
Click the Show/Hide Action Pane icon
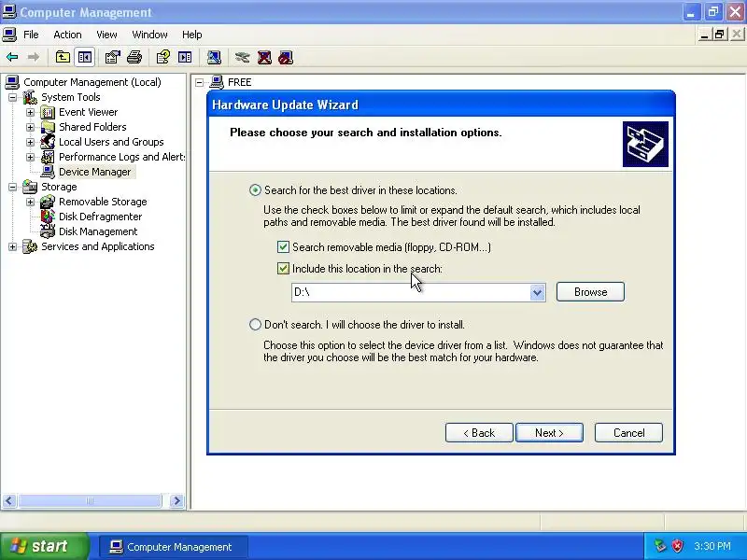click(185, 58)
